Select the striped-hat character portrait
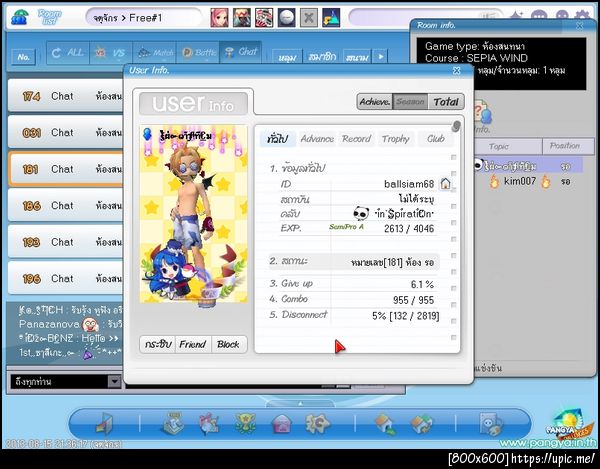The width and height of the screenshot is (600, 469). coord(264,18)
